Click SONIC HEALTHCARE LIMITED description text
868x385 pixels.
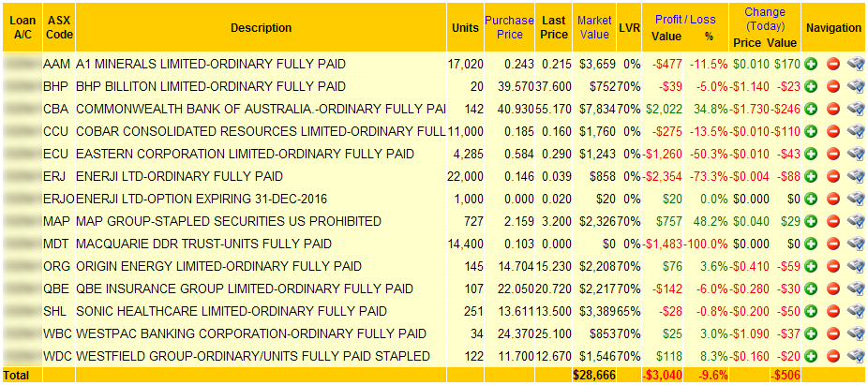tap(231, 311)
